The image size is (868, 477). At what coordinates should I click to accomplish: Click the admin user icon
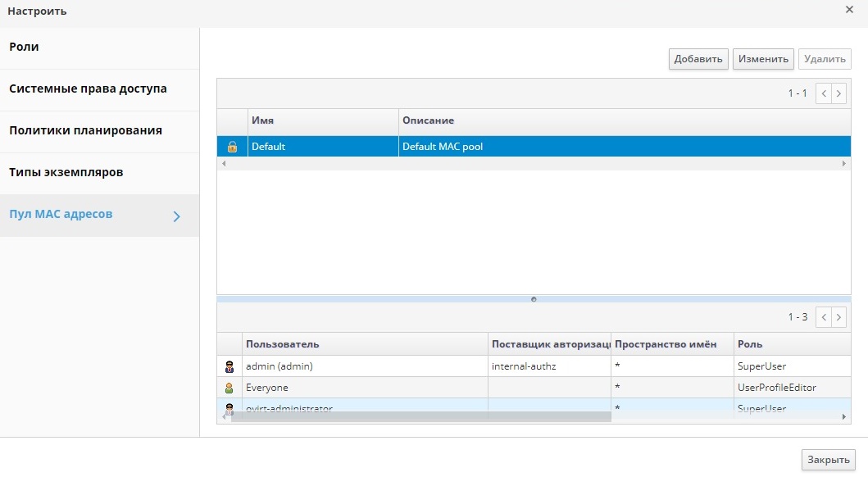tap(229, 366)
